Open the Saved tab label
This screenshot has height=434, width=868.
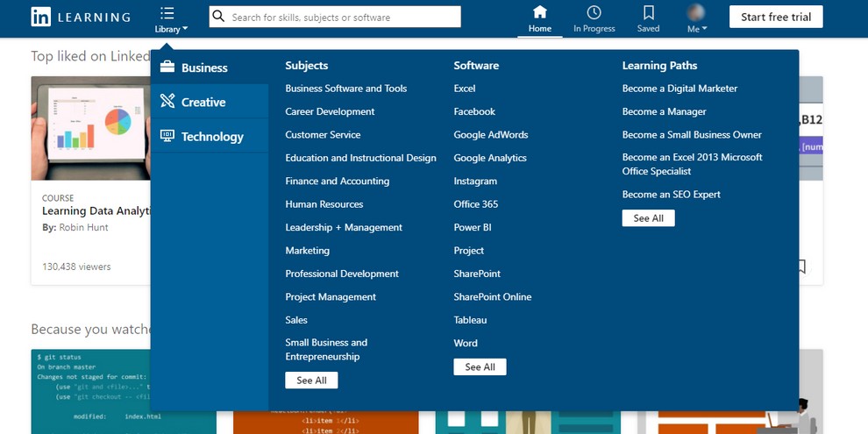[648, 29]
